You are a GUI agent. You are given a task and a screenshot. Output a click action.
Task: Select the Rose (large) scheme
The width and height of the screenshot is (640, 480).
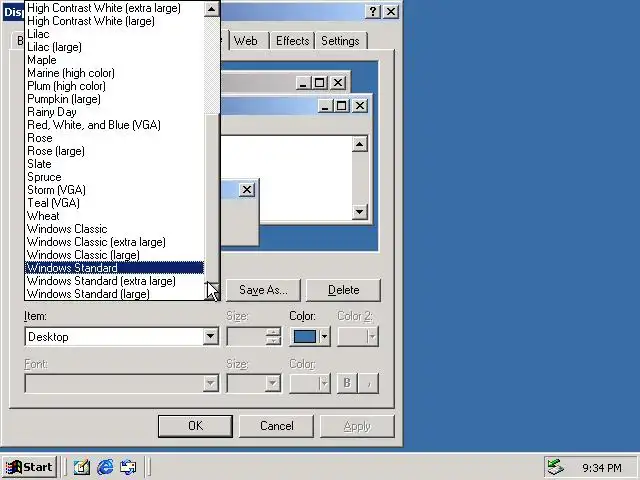pos(114,151)
